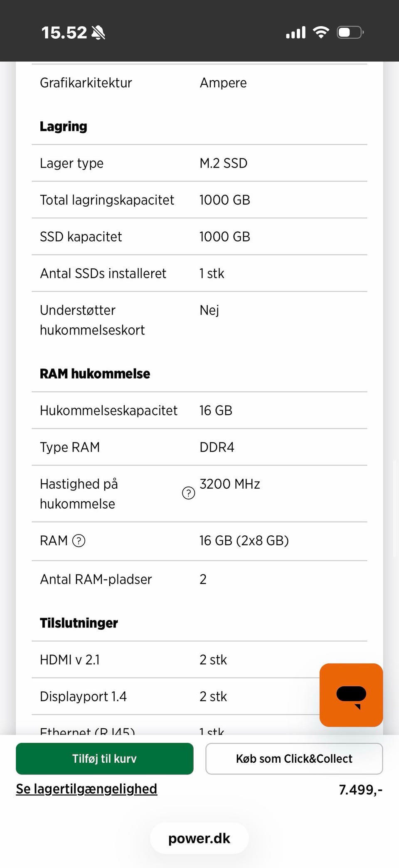Viewport: 399px width, 868px height.
Task: Tap the power.dk address pill
Action: (x=199, y=838)
